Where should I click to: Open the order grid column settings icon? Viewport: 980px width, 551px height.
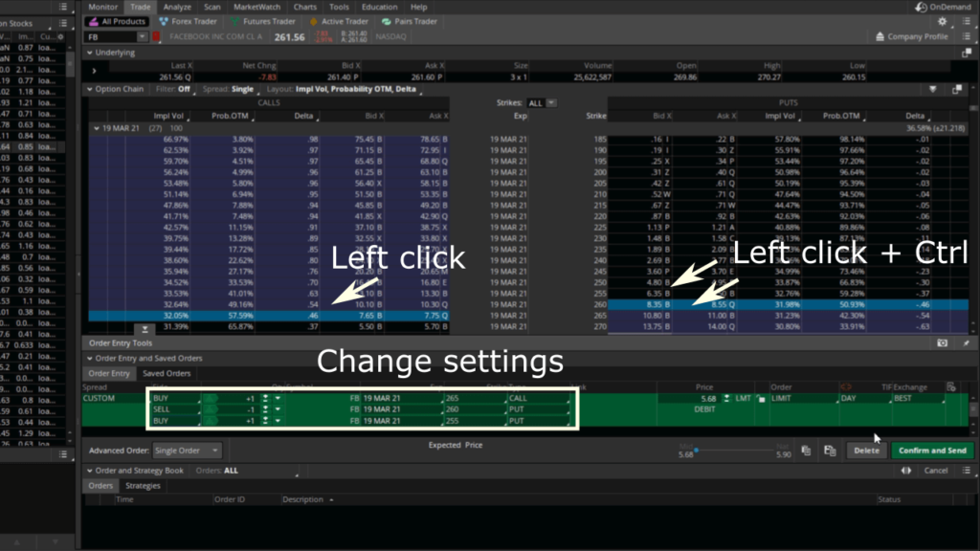click(950, 387)
